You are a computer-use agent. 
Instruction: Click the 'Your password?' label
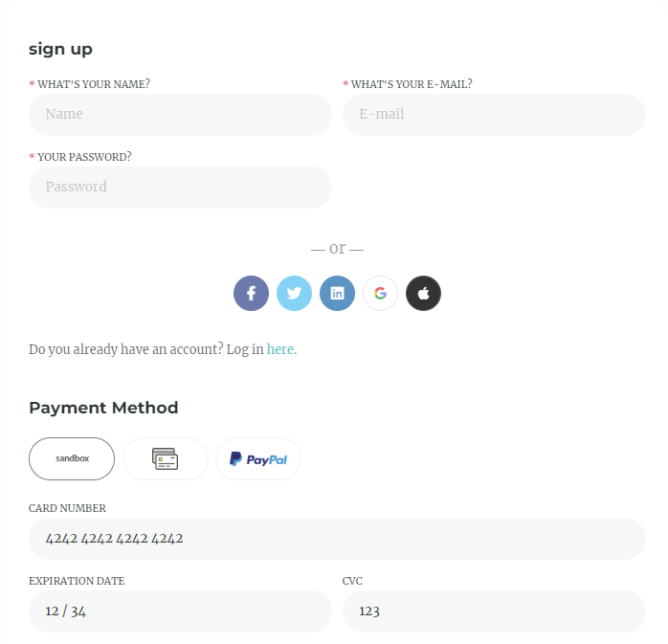pos(84,157)
